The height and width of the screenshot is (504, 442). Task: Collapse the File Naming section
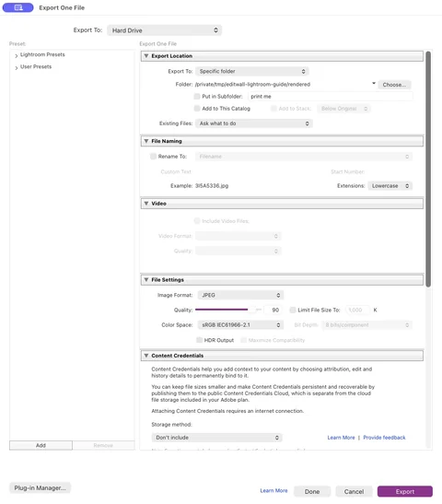(x=146, y=141)
